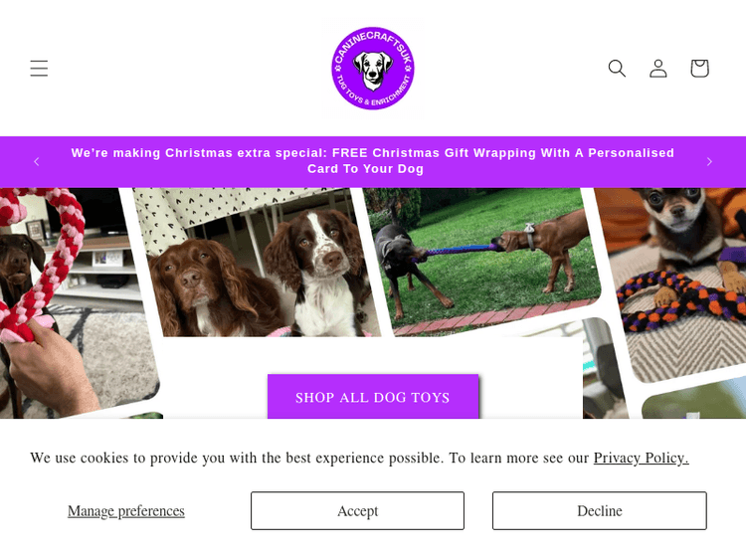Click Shop All Dog Toys button
The width and height of the screenshot is (746, 560).
[373, 397]
